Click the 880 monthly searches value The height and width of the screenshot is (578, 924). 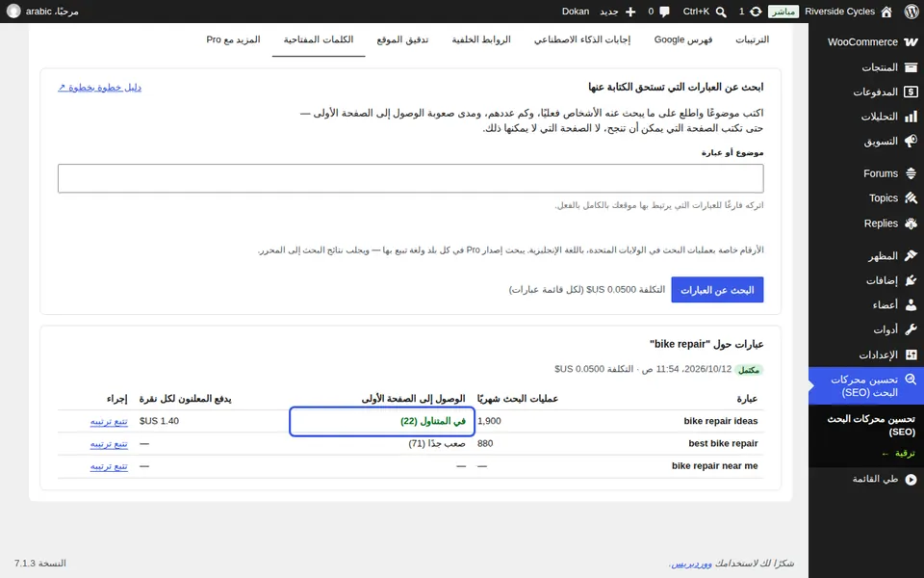485,443
